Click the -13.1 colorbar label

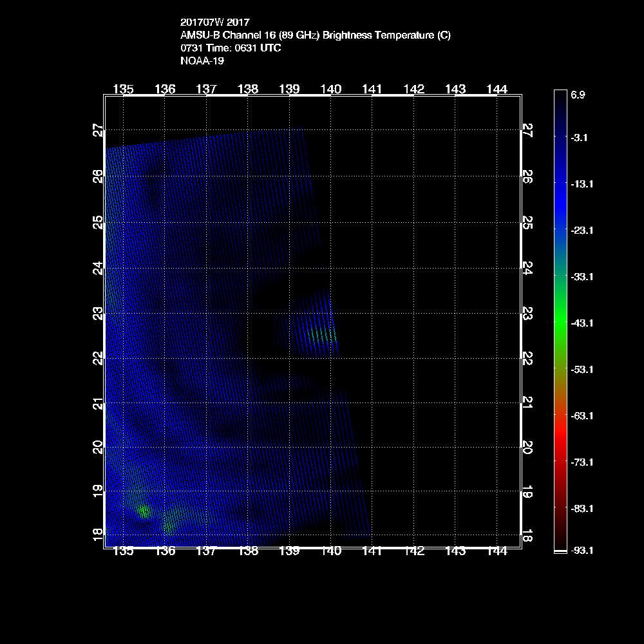581,184
